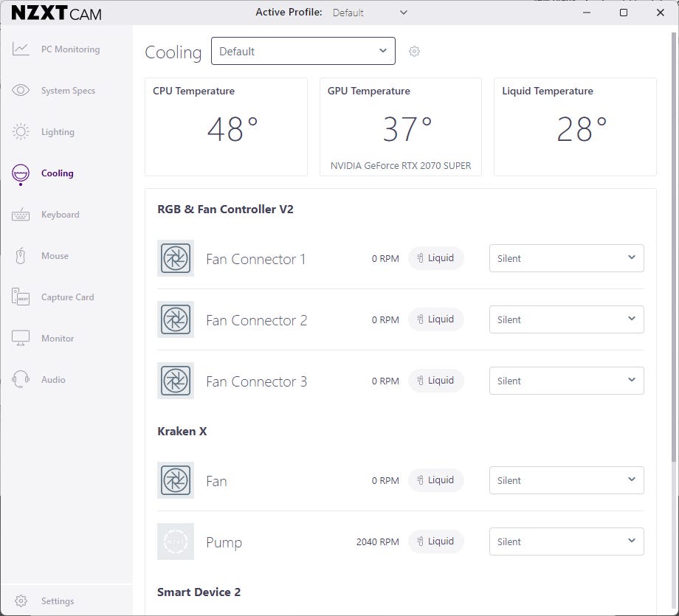Click the Lighting sun icon

(x=21, y=131)
